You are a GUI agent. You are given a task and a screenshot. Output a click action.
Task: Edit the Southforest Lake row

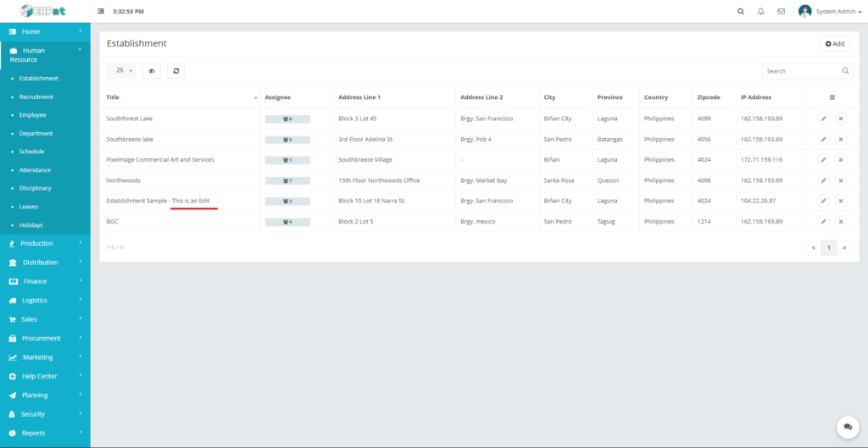[x=823, y=119]
